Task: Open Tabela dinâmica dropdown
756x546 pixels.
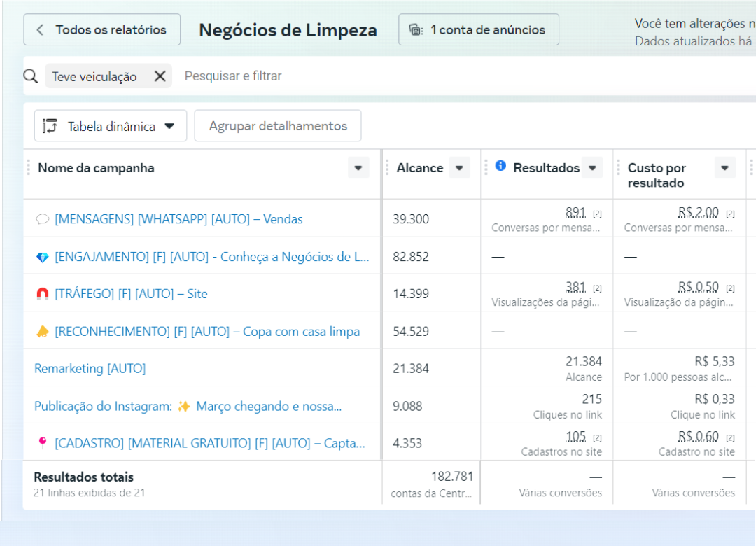Action: 169,127
